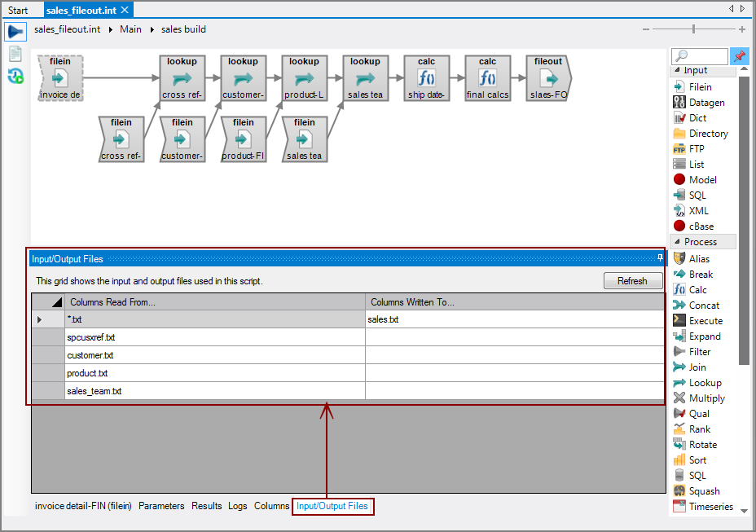Screen dimensions: 756x532
Task: Click the Refresh button in the files grid
Action: click(633, 280)
